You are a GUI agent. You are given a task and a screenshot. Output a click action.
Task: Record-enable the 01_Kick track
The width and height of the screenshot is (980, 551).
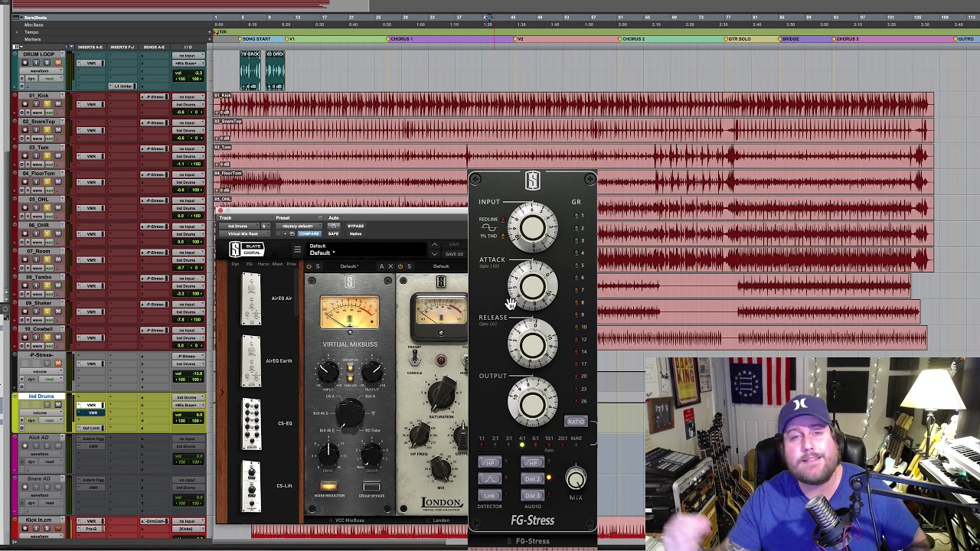coord(24,103)
